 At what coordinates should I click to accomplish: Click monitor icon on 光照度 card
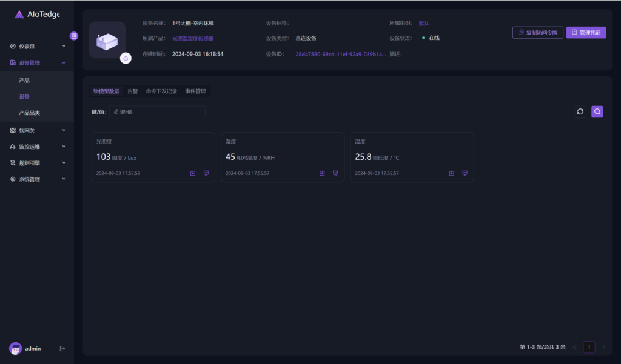point(206,173)
